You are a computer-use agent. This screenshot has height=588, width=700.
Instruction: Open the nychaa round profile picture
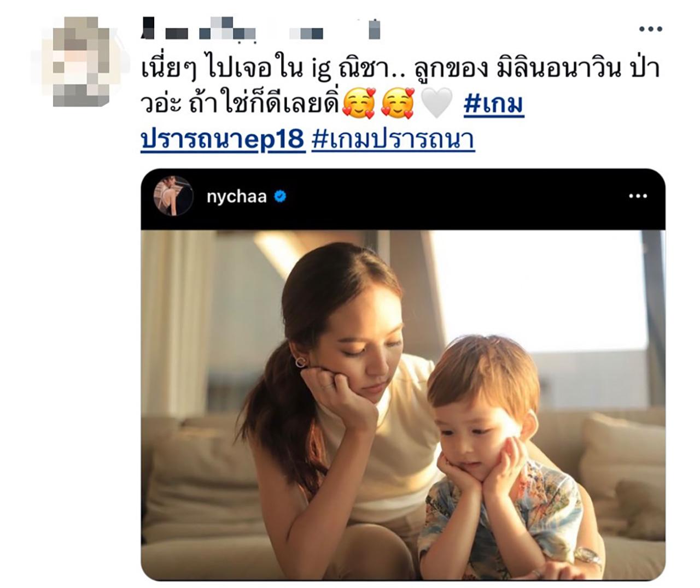pos(173,196)
